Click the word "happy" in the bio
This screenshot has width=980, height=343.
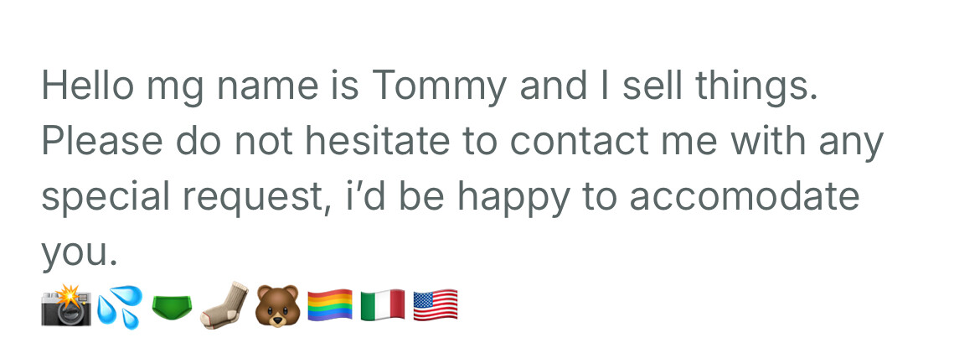coord(518,199)
